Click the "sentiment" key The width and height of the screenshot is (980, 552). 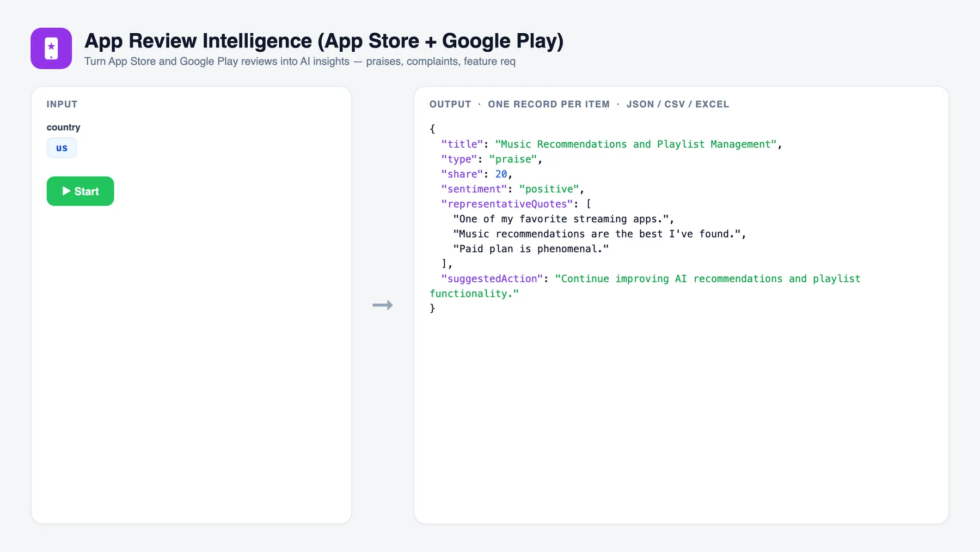tap(474, 189)
